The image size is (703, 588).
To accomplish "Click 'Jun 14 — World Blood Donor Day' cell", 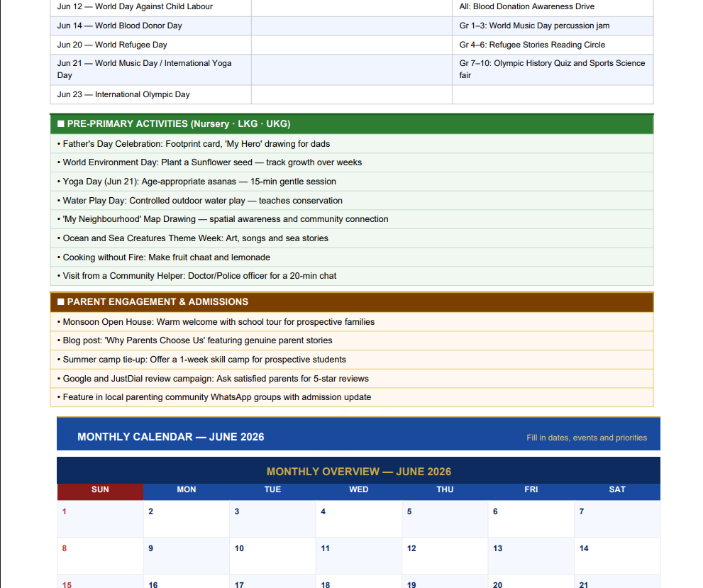I will (150, 26).
